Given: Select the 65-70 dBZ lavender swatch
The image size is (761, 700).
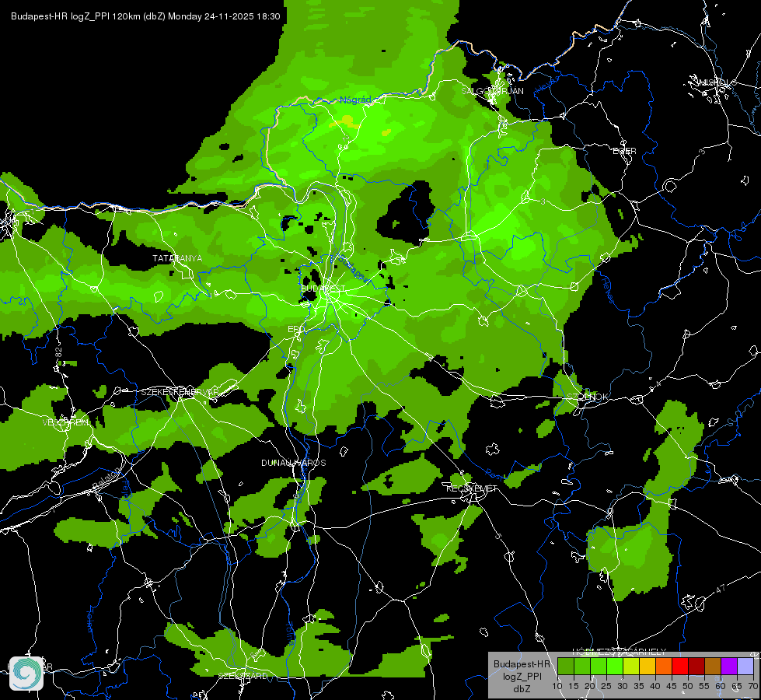Looking at the screenshot, I should [745, 667].
